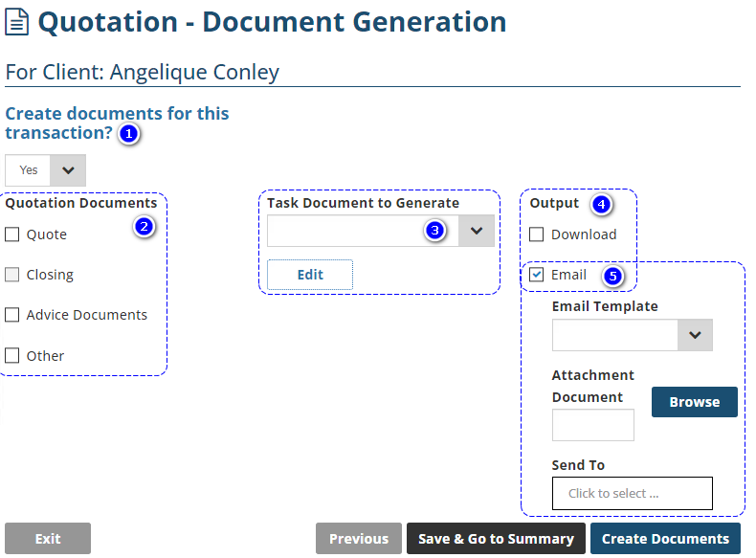Viewport: 756px width, 558px height.
Task: Click the Create Documents button
Action: [665, 539]
